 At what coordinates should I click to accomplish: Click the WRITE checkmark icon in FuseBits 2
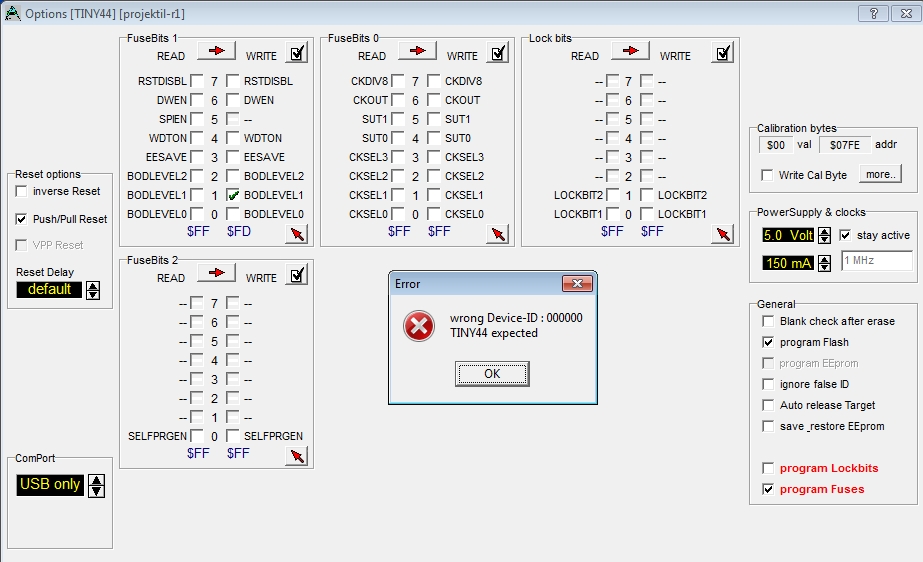297,274
